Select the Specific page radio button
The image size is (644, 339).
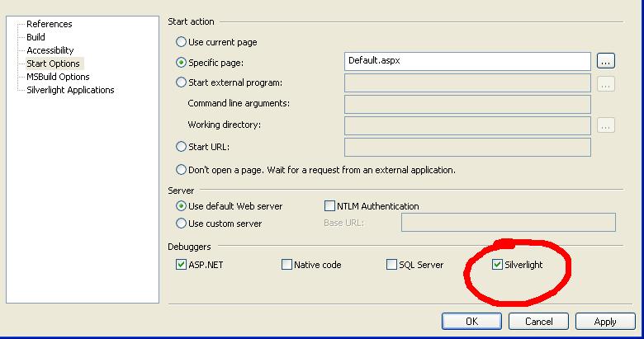click(x=181, y=62)
